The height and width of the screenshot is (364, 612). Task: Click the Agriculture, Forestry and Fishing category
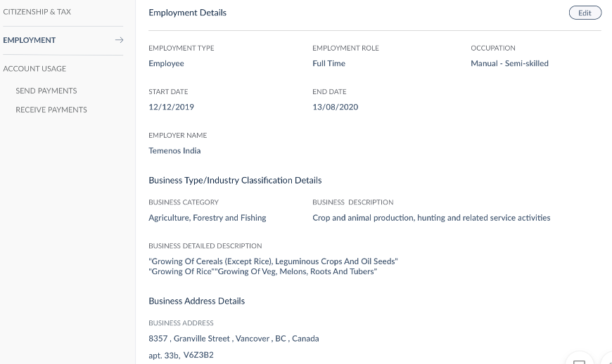tap(207, 218)
